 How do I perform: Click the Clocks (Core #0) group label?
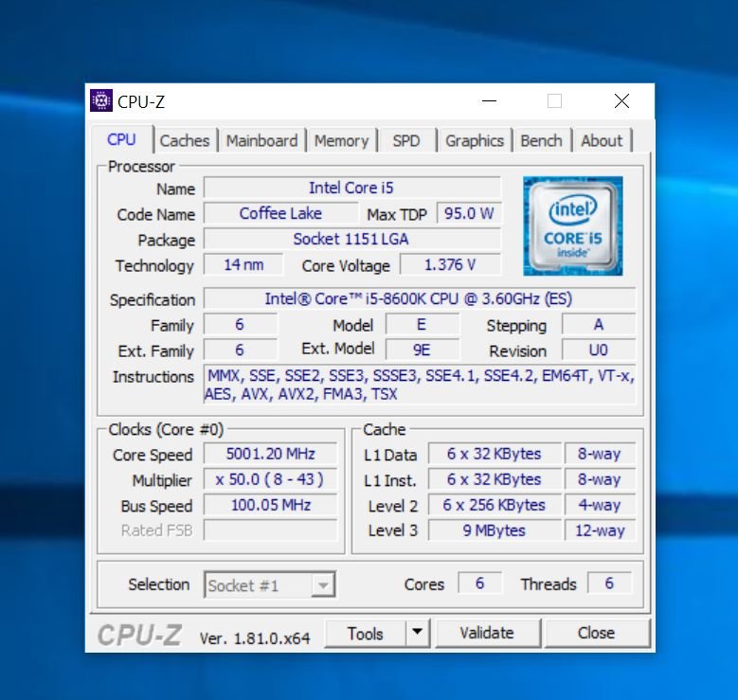pos(166,429)
